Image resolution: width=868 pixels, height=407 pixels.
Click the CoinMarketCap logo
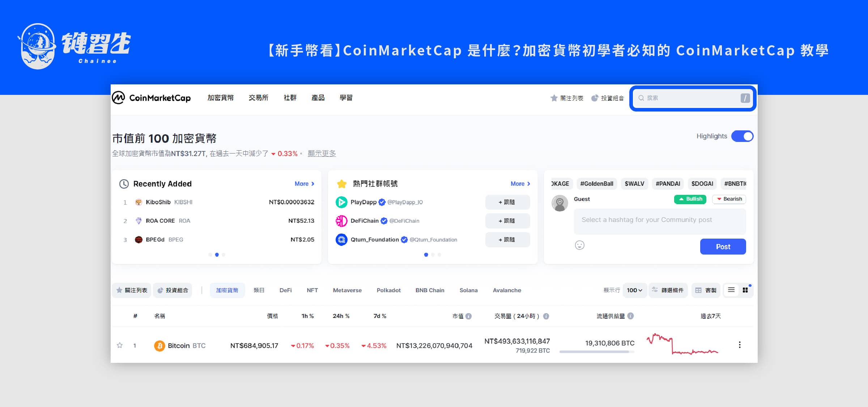[151, 98]
